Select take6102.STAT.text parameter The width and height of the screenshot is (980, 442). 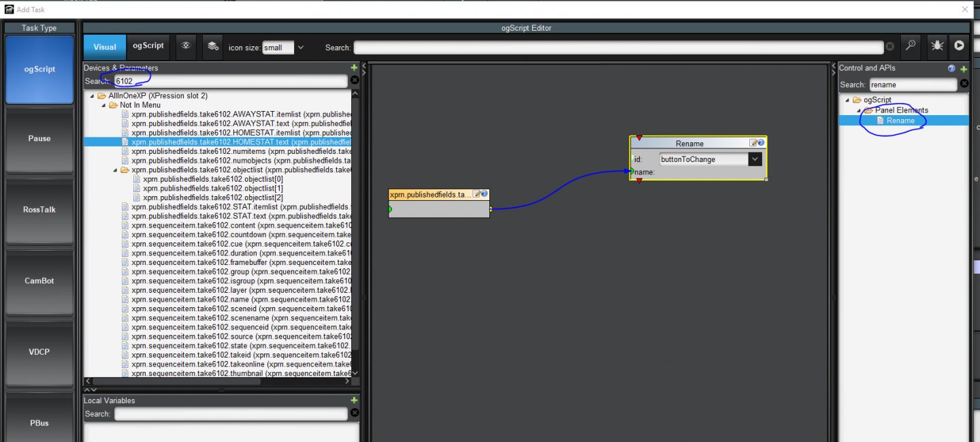pyautogui.click(x=236, y=216)
